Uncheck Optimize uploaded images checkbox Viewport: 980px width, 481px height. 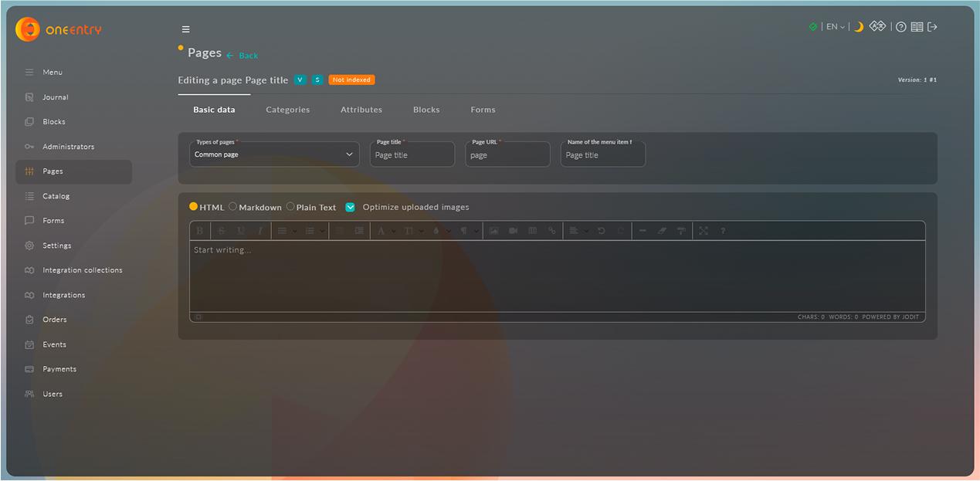(350, 207)
